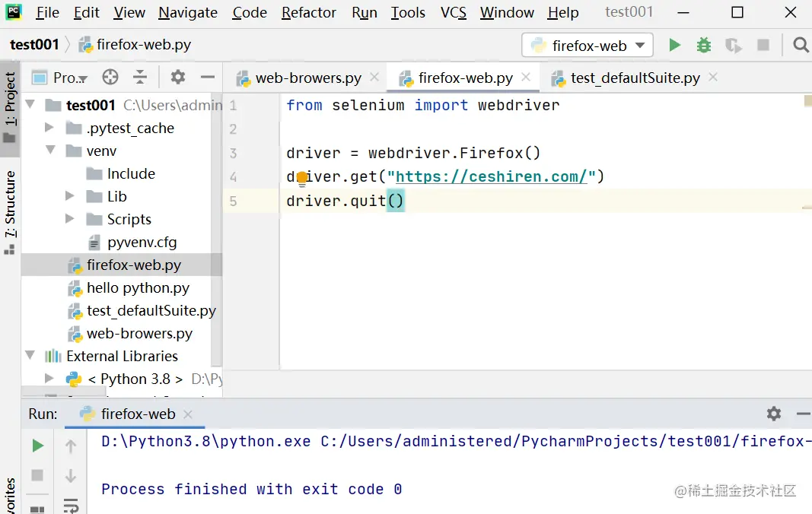Image resolution: width=812 pixels, height=514 pixels.
Task: Collapse the venv folder
Action: click(x=50, y=150)
